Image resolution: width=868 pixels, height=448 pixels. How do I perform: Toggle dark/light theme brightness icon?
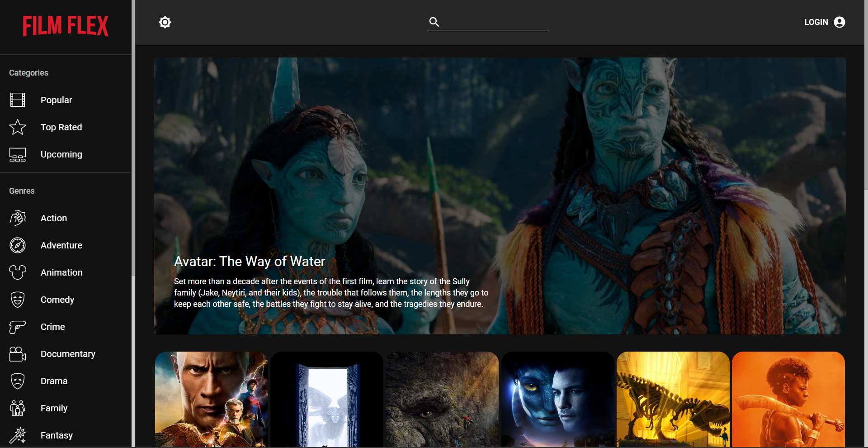(x=165, y=22)
